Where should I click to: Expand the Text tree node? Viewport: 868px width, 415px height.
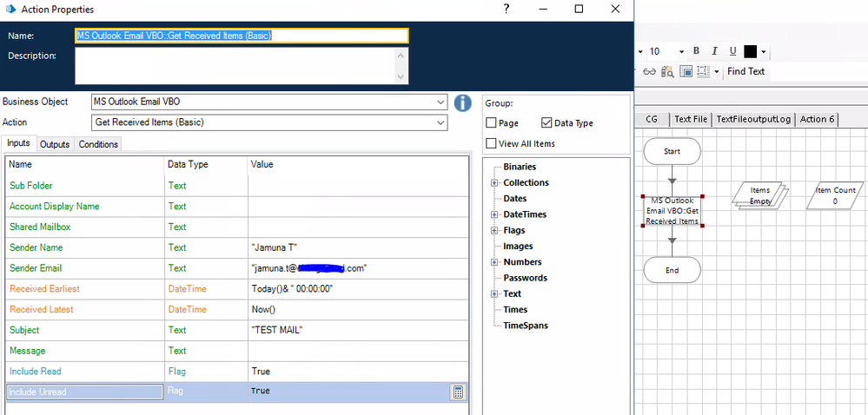coord(494,293)
